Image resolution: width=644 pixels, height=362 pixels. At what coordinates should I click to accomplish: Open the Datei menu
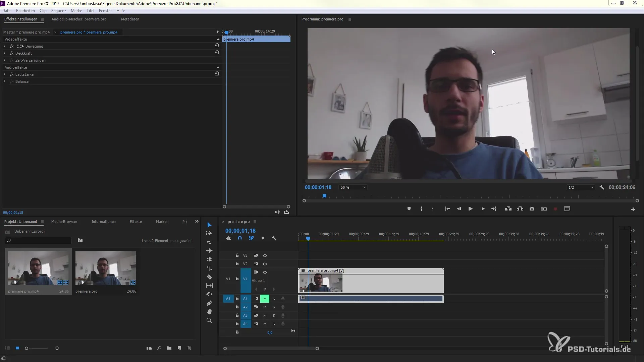click(x=7, y=11)
